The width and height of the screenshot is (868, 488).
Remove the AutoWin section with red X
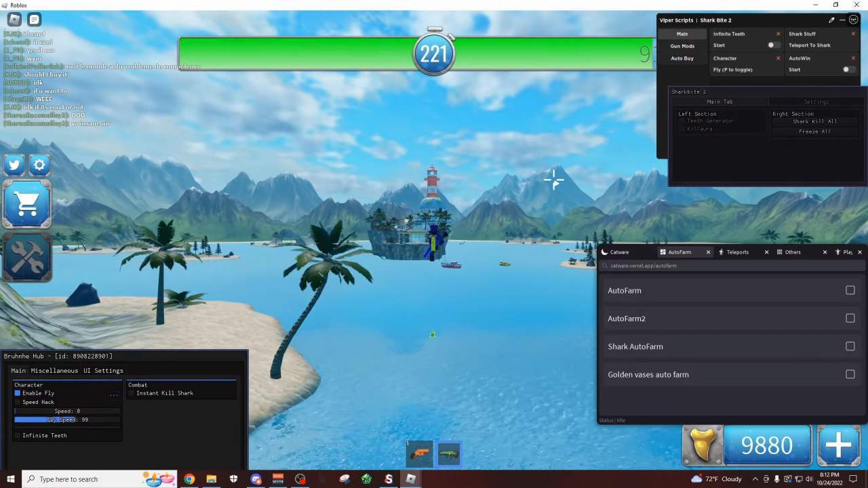point(853,58)
